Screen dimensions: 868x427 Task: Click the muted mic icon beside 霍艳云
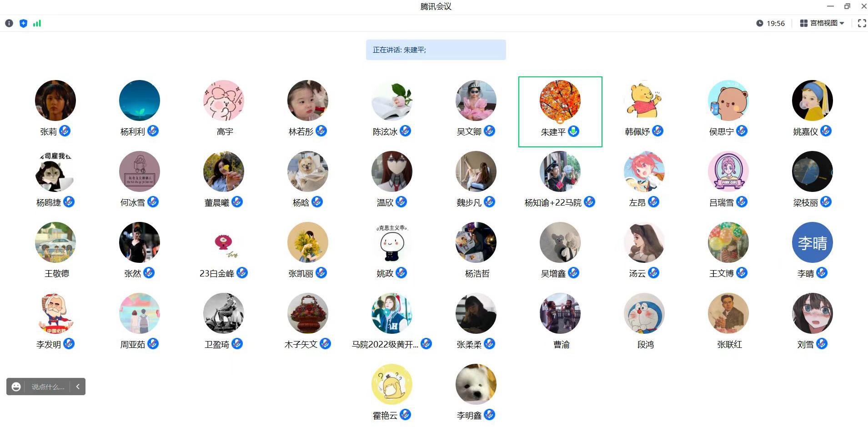[405, 415]
